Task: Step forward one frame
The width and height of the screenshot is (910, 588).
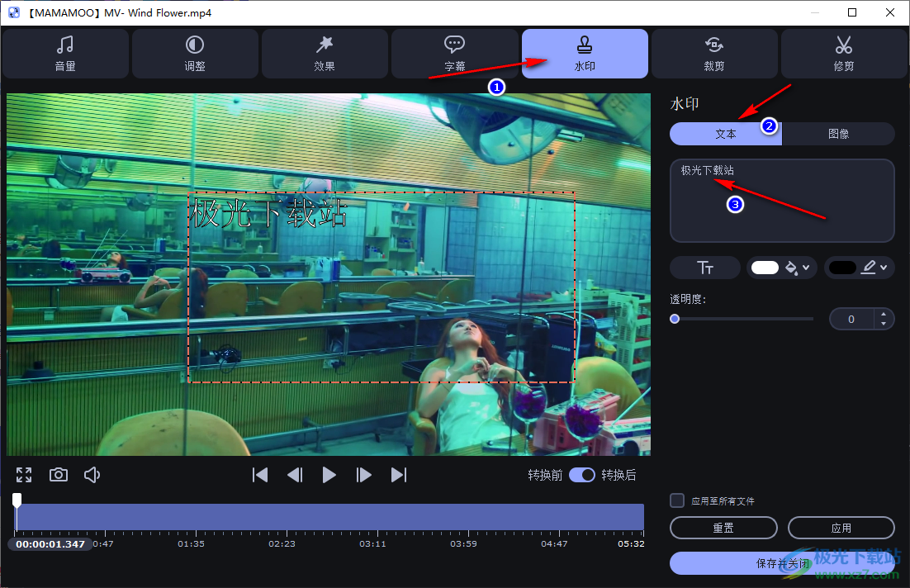Action: [364, 475]
